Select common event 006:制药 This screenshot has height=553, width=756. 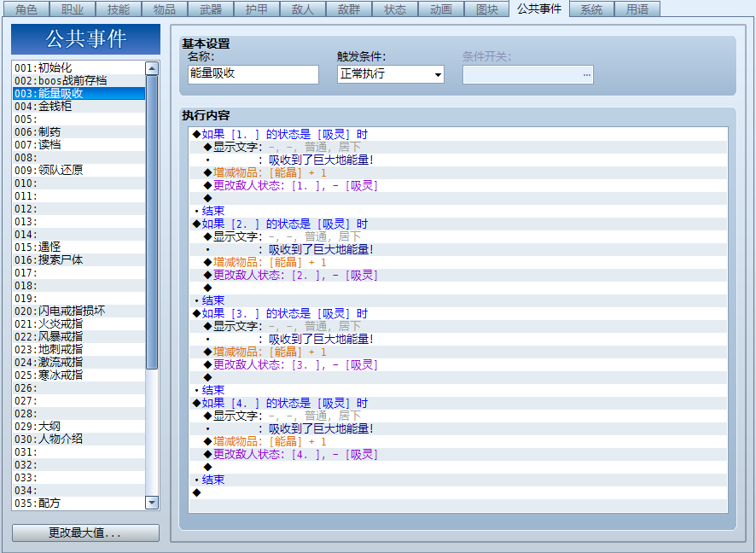pyautogui.click(x=79, y=131)
